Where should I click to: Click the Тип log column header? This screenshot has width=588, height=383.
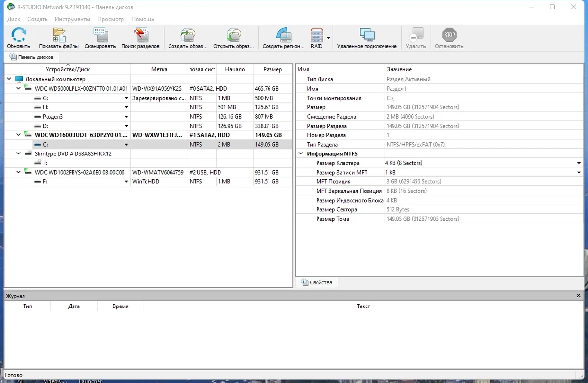coord(28,306)
